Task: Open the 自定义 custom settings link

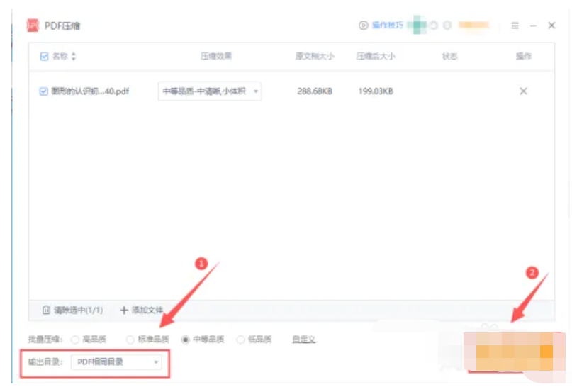Action: coord(303,340)
